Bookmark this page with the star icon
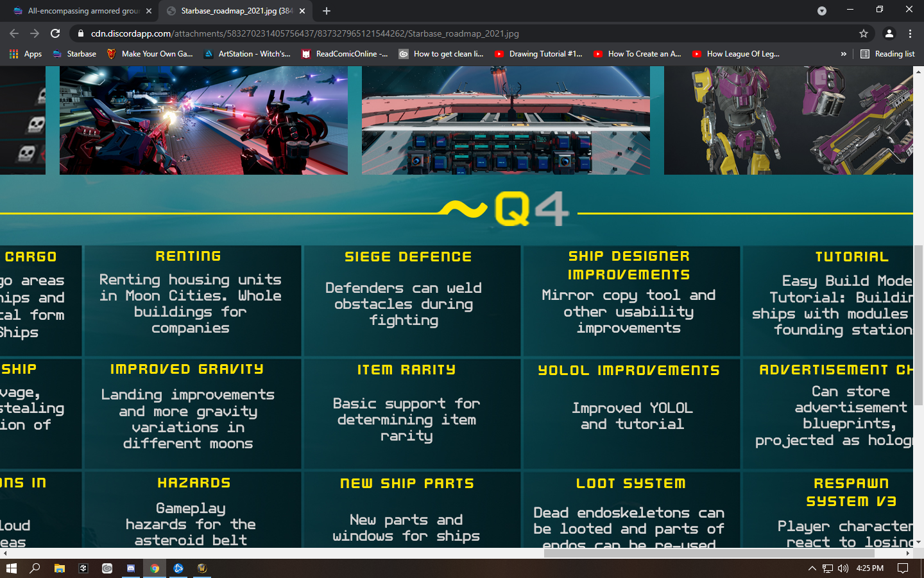This screenshot has height=578, width=924. pyautogui.click(x=864, y=33)
